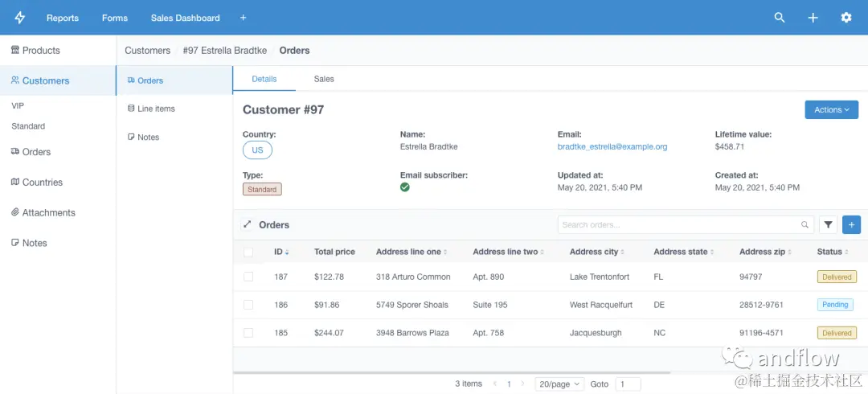Click the Customers people icon in sidebar

click(15, 80)
